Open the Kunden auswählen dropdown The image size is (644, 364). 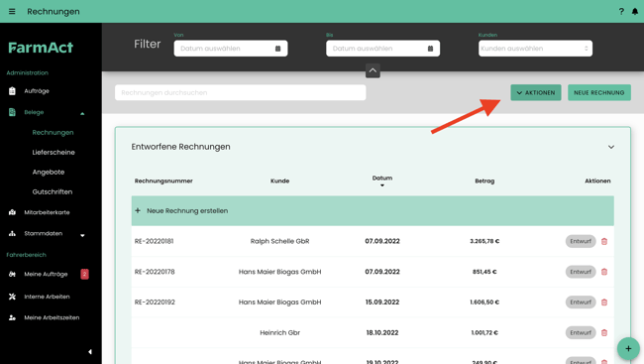tap(535, 49)
